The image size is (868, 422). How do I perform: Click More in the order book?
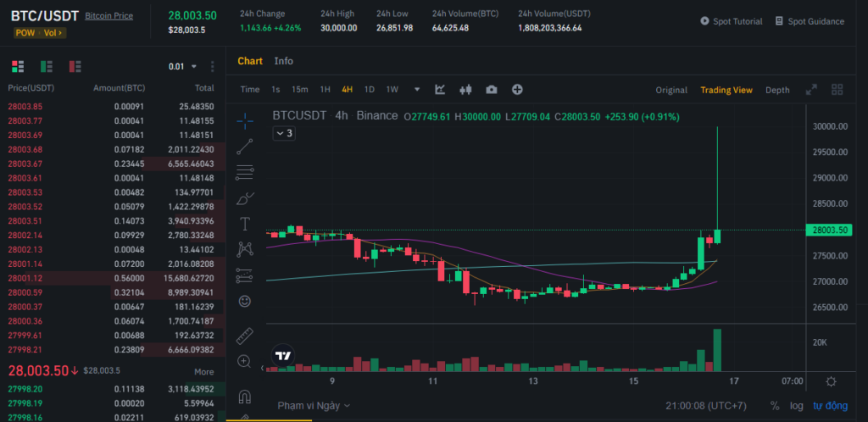click(x=203, y=372)
